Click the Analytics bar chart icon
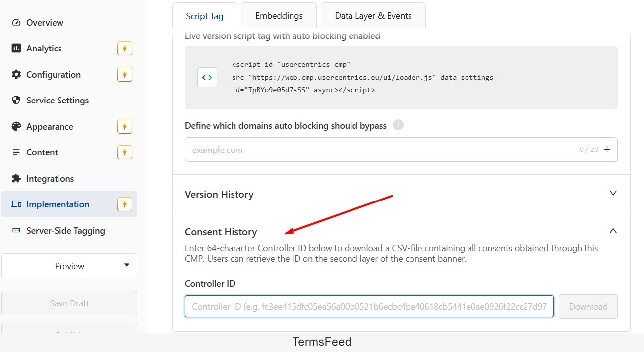This screenshot has height=352, width=644. coord(16,49)
